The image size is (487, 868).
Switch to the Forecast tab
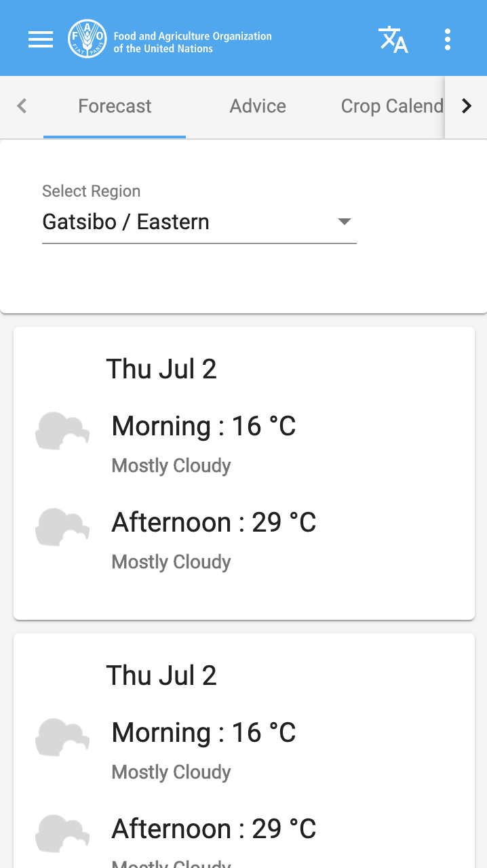[115, 106]
